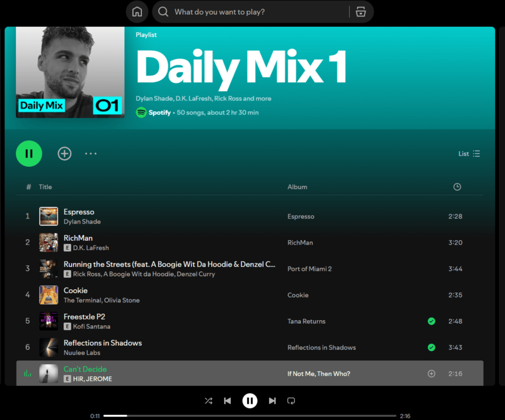Open the artists HiR, JEROME
The image size is (505, 420).
[92, 379]
